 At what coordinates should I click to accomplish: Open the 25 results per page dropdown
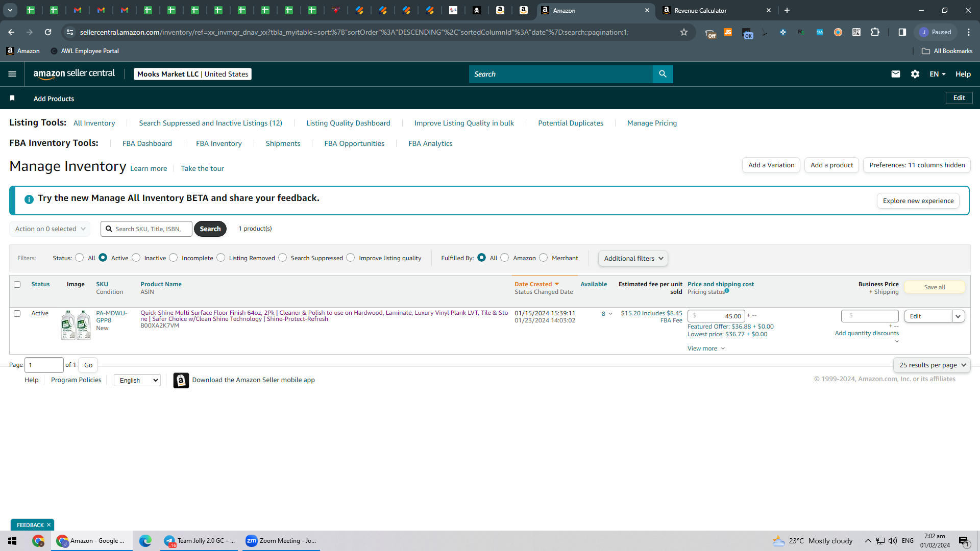pyautogui.click(x=932, y=365)
